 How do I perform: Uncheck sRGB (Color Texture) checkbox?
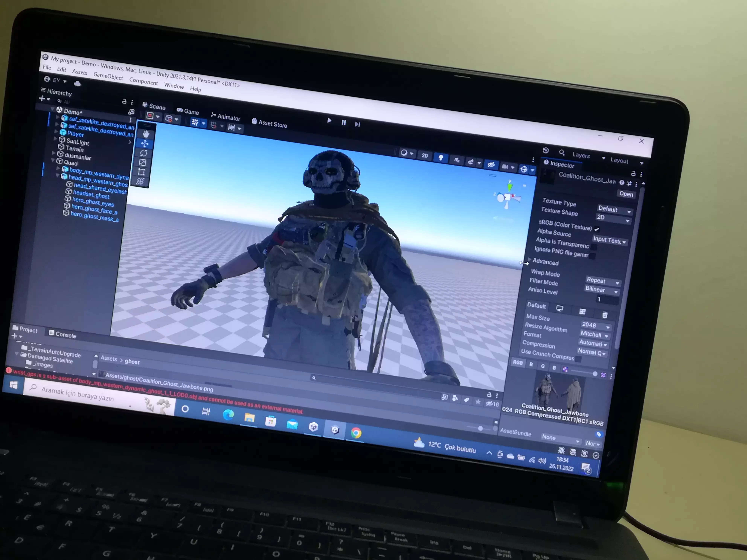coord(597,229)
